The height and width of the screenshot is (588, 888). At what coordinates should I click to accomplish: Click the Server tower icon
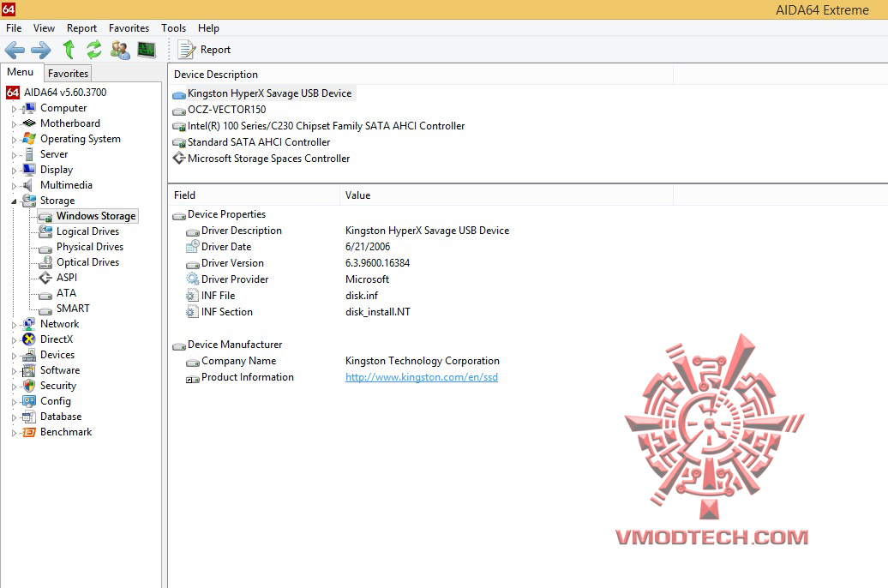pyautogui.click(x=29, y=154)
